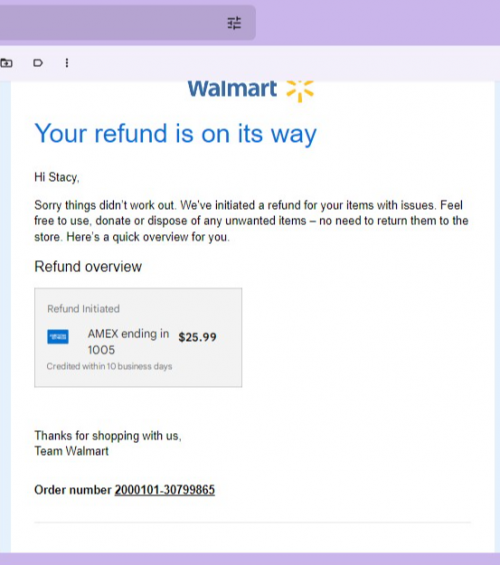
Task: Click the "Sorry things didn't work out" paragraph
Action: tap(251, 221)
